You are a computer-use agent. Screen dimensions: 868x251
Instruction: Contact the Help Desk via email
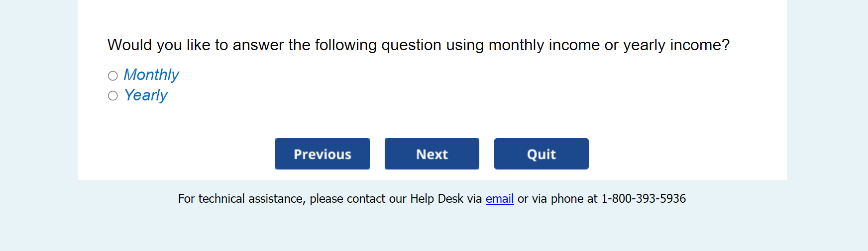[499, 199]
